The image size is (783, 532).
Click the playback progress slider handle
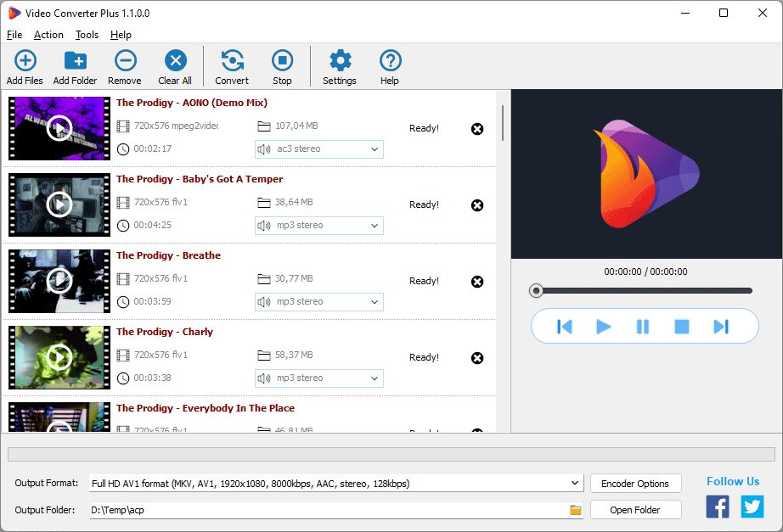click(536, 290)
